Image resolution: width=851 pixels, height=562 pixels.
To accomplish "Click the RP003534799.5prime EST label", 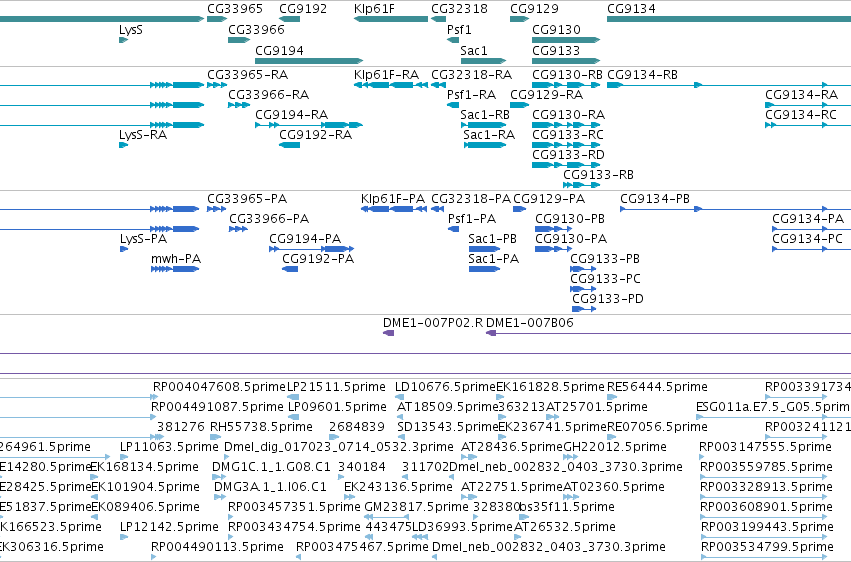I will pyautogui.click(x=767, y=547).
